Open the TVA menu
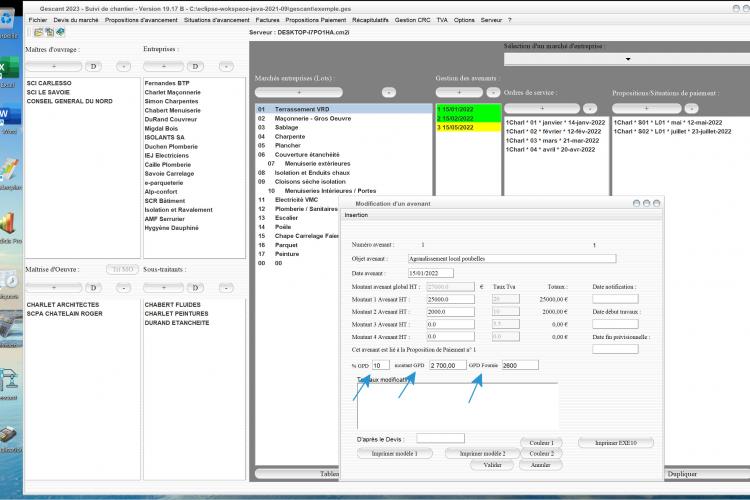 442,20
